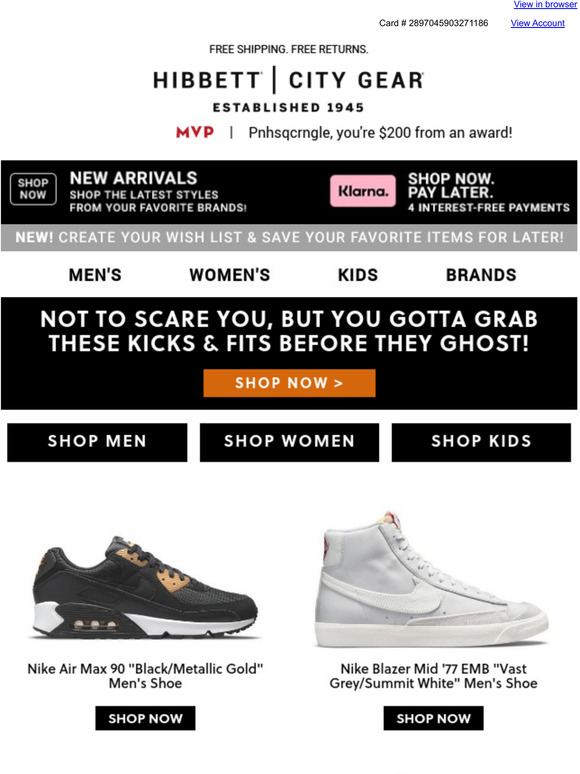Click the Nike Blazer Mid '77 EMB product title
The image size is (580, 774).
point(433,676)
